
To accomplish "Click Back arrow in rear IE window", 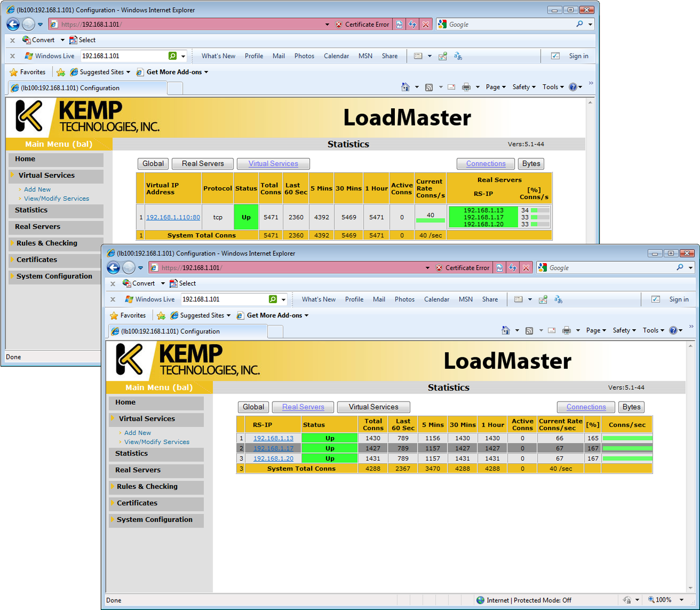I will tap(13, 24).
